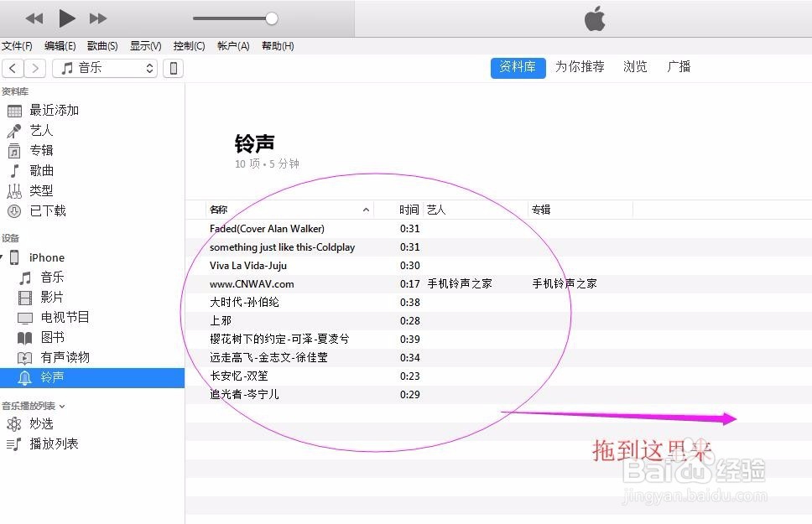Sort by the 专辑 column header
Image resolution: width=812 pixels, height=524 pixels.
[541, 210]
